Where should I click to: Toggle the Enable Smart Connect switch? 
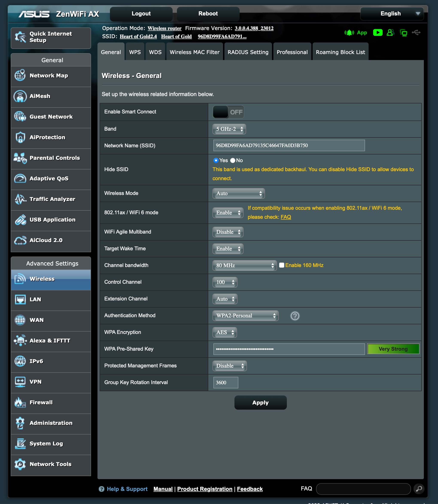point(228,112)
